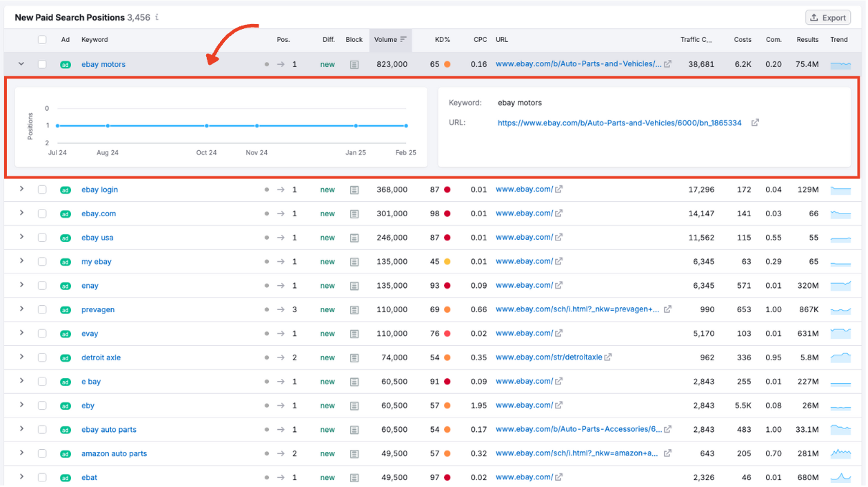
Task: Click Feb 25 data point on positions chart
Action: [x=406, y=126]
